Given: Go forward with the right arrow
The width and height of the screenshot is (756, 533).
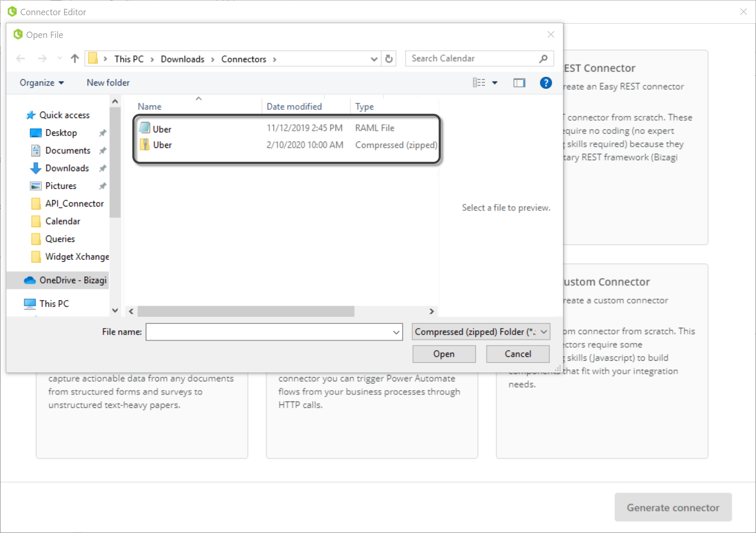Looking at the screenshot, I should pyautogui.click(x=42, y=59).
